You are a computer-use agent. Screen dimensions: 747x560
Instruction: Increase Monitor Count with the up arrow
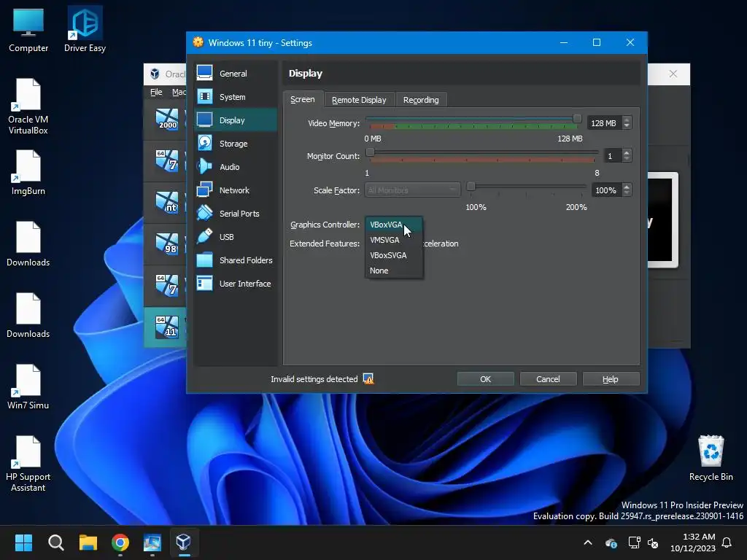coord(627,153)
